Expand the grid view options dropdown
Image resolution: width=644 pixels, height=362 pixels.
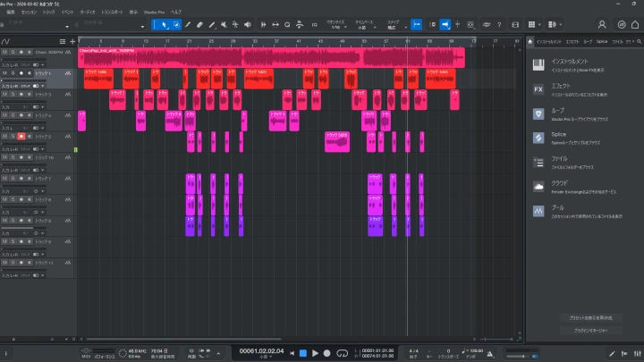point(539,25)
